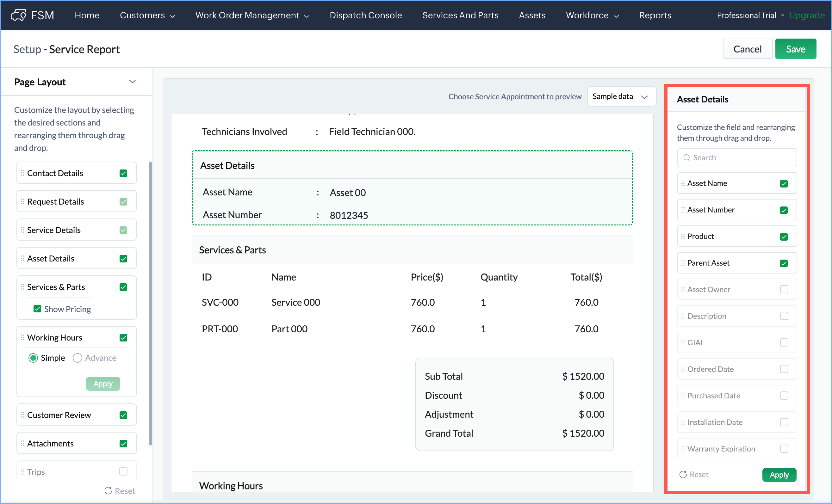Click the FSM logo icon
This screenshot has width=832, height=504.
pos(18,15)
